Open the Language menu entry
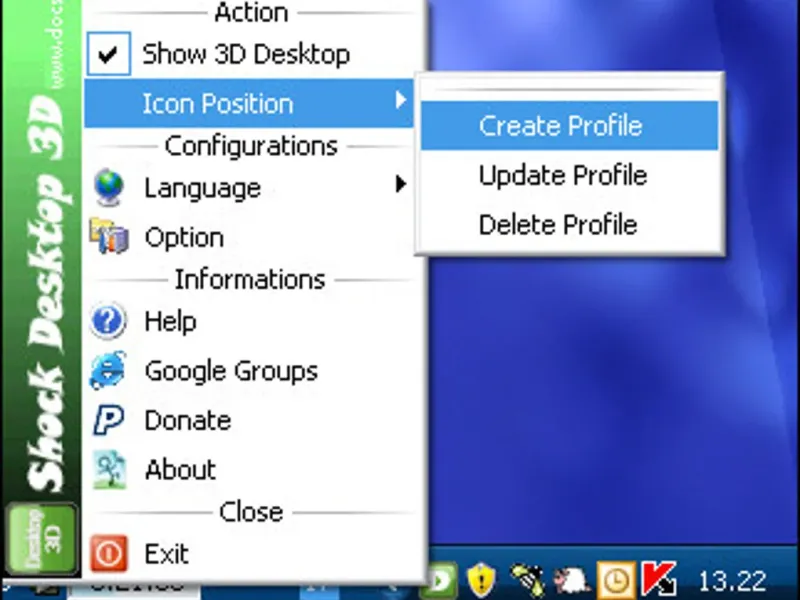Screen dimensions: 800x600 [x=203, y=188]
